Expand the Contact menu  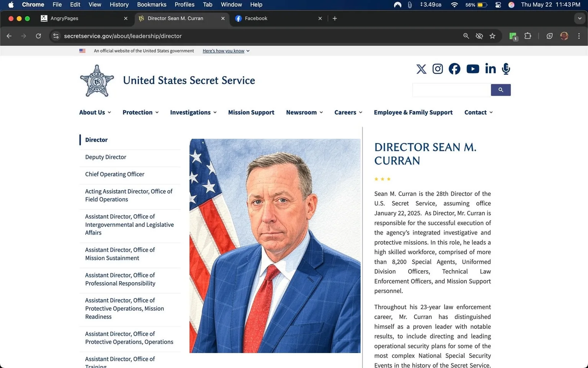[x=479, y=112]
